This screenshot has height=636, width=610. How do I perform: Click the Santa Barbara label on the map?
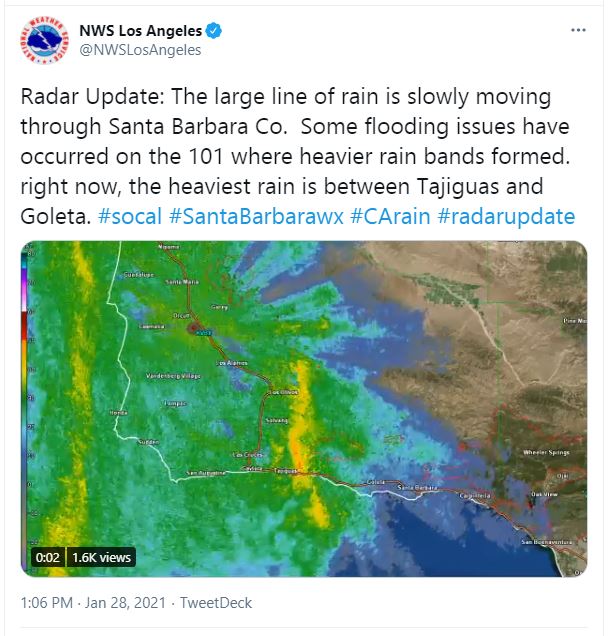(417, 487)
